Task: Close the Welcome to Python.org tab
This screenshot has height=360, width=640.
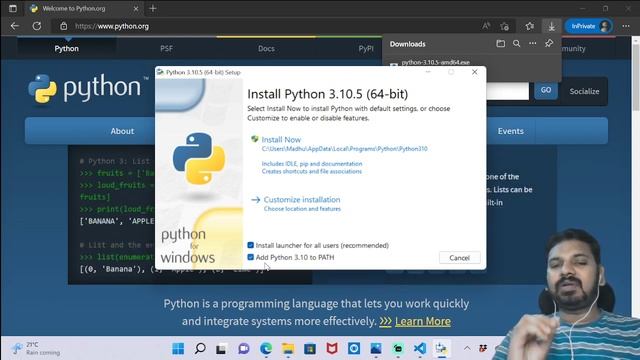Action: [136, 8]
